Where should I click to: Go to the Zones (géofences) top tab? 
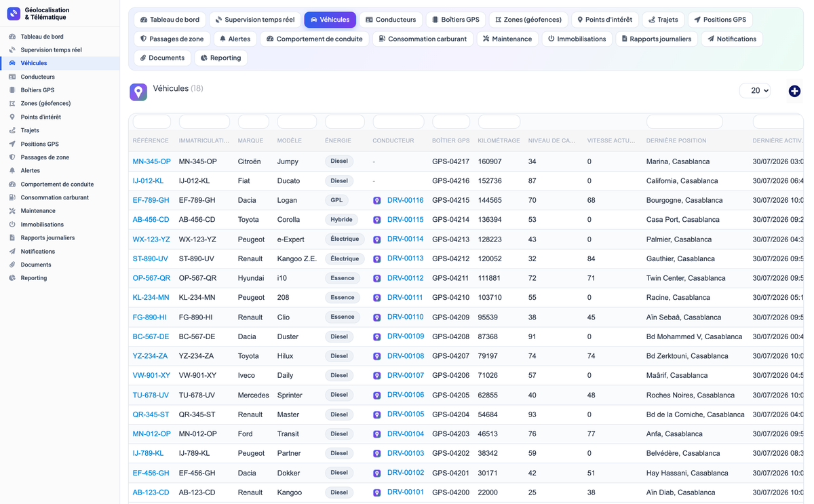(x=528, y=20)
